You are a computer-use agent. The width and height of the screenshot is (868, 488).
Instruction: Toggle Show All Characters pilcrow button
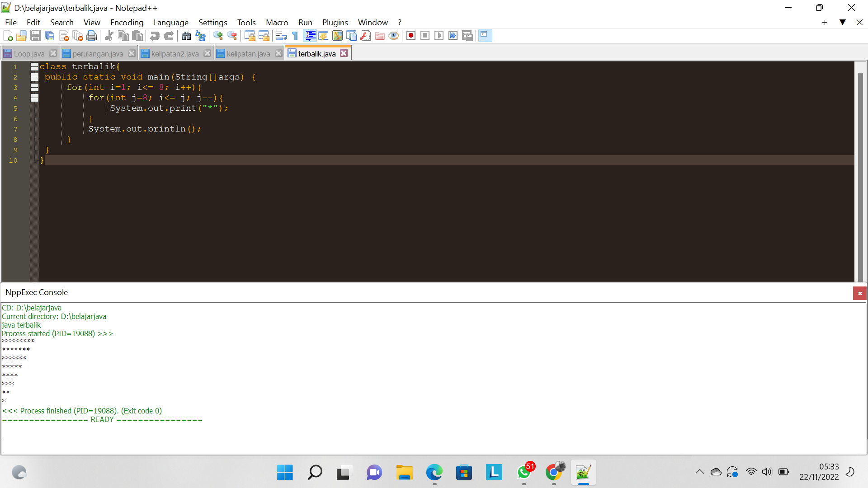click(x=295, y=36)
